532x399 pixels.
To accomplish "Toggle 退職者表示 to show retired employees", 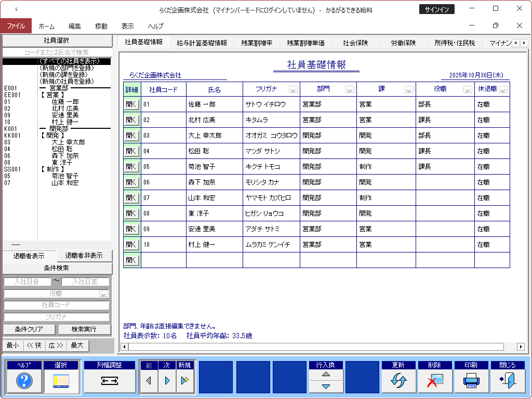I will click(x=29, y=256).
